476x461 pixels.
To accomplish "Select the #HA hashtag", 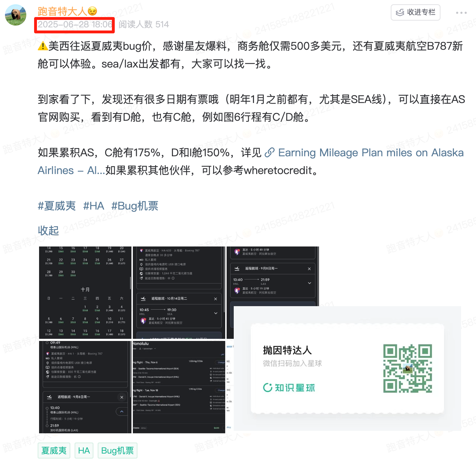I will point(94,206).
